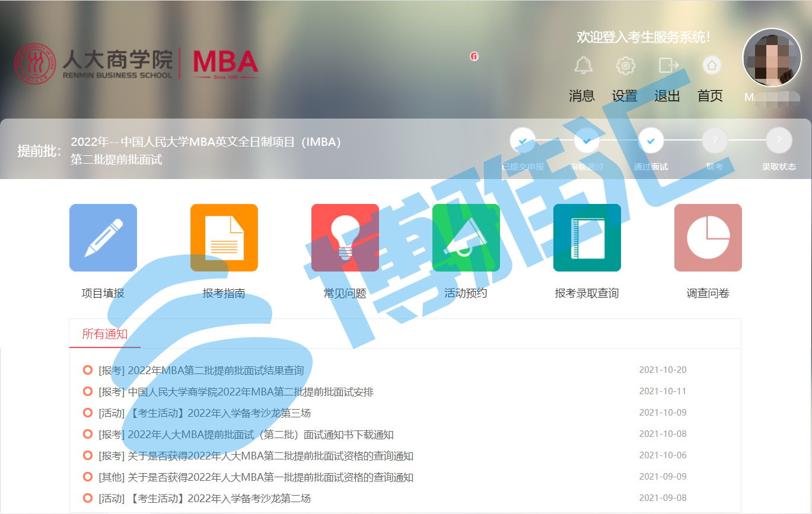Click the date 2021-10-20
This screenshot has height=514, width=812.
click(x=663, y=370)
